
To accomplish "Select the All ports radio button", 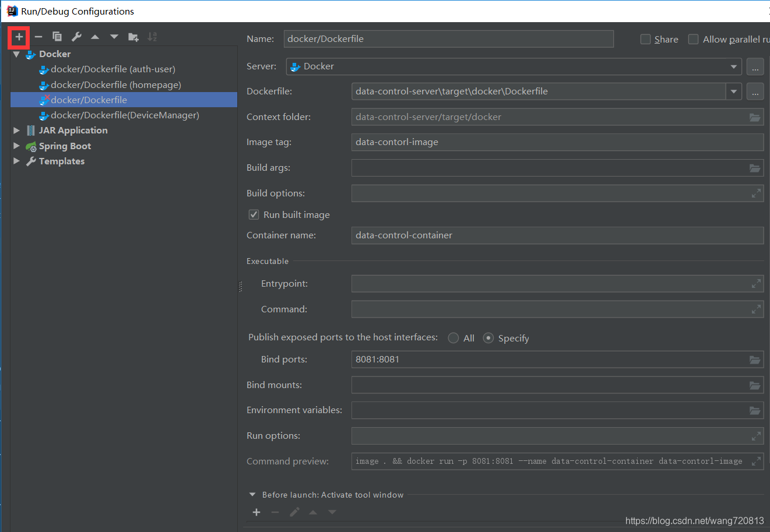I will 453,338.
